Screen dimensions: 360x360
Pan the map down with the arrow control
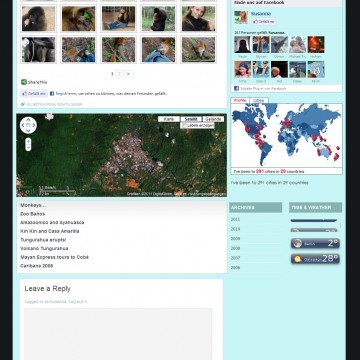point(28,131)
